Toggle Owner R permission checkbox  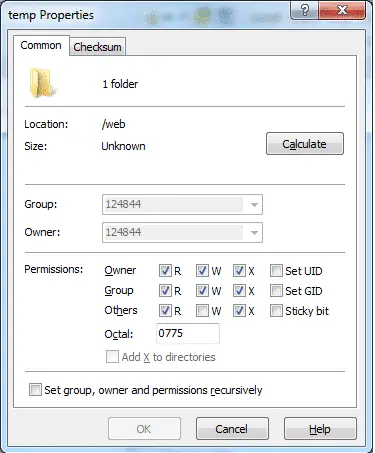click(x=165, y=271)
